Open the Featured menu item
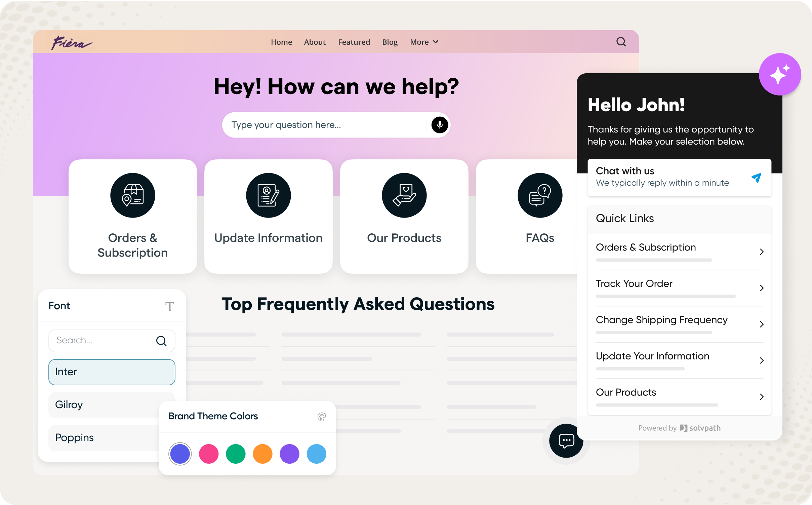 click(354, 42)
